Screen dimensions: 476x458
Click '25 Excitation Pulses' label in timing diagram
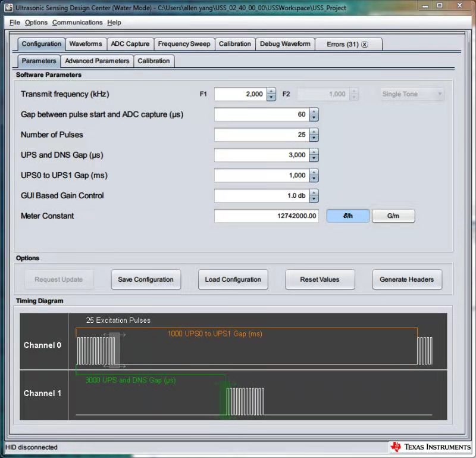118,320
